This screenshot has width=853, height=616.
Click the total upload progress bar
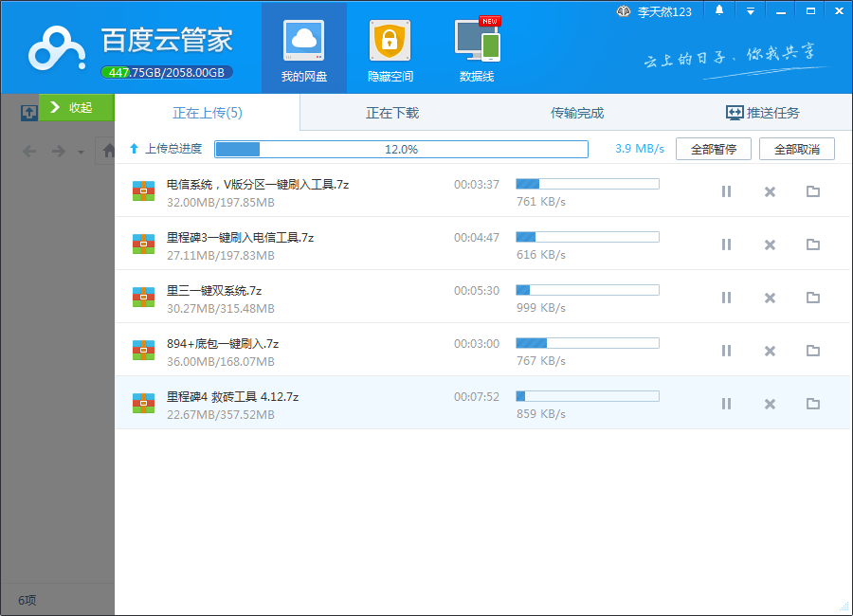click(x=402, y=149)
